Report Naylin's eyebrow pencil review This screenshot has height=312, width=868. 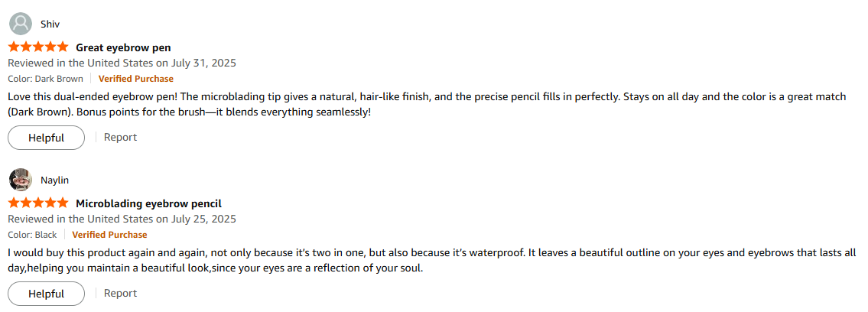(120, 294)
